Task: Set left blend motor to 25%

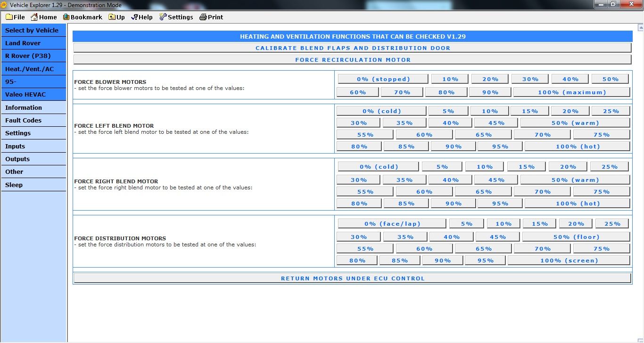Action: pos(611,111)
